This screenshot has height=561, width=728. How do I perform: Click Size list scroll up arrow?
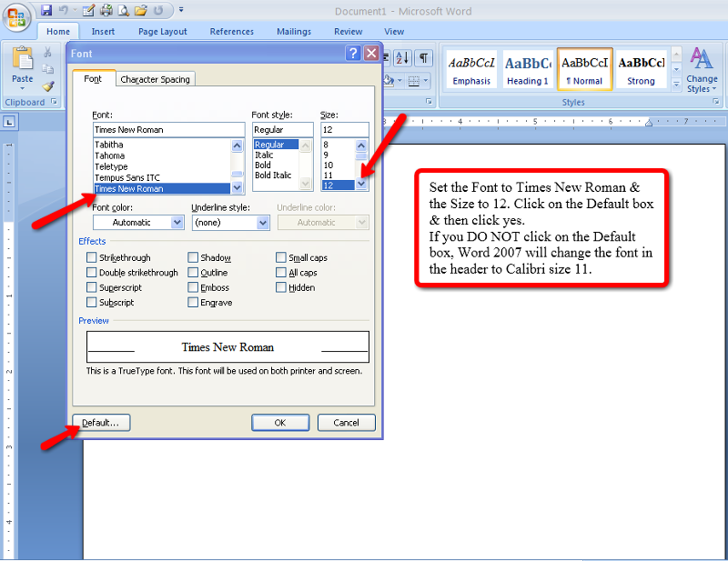(x=361, y=145)
